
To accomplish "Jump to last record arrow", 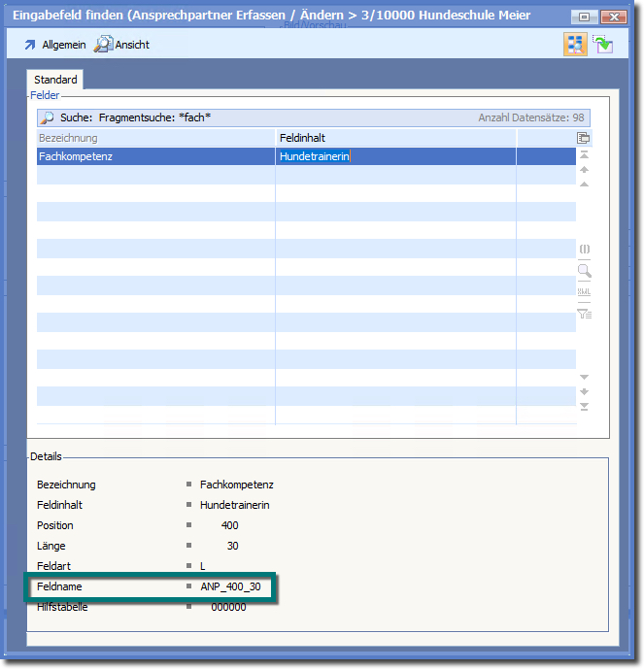I will tap(584, 406).
